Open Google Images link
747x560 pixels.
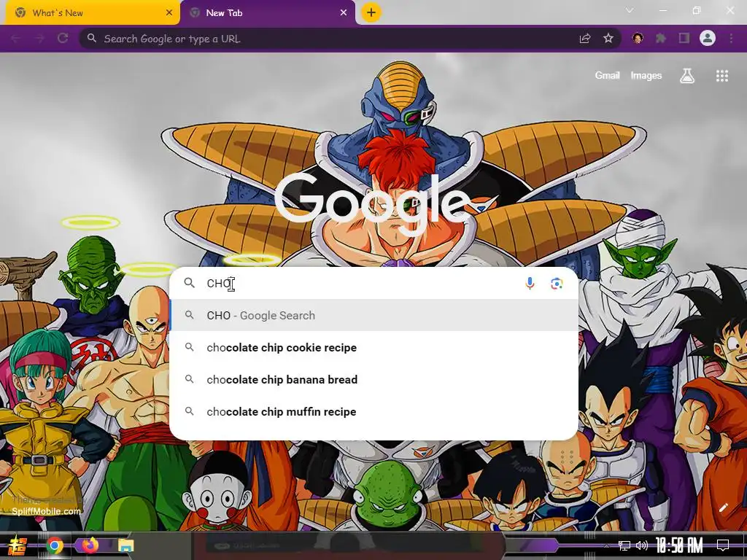646,76
